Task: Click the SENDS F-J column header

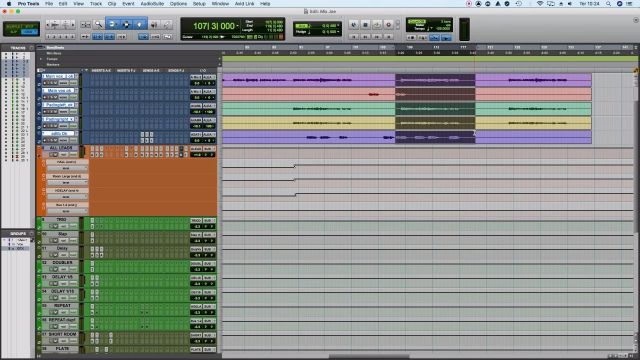Action: point(176,70)
